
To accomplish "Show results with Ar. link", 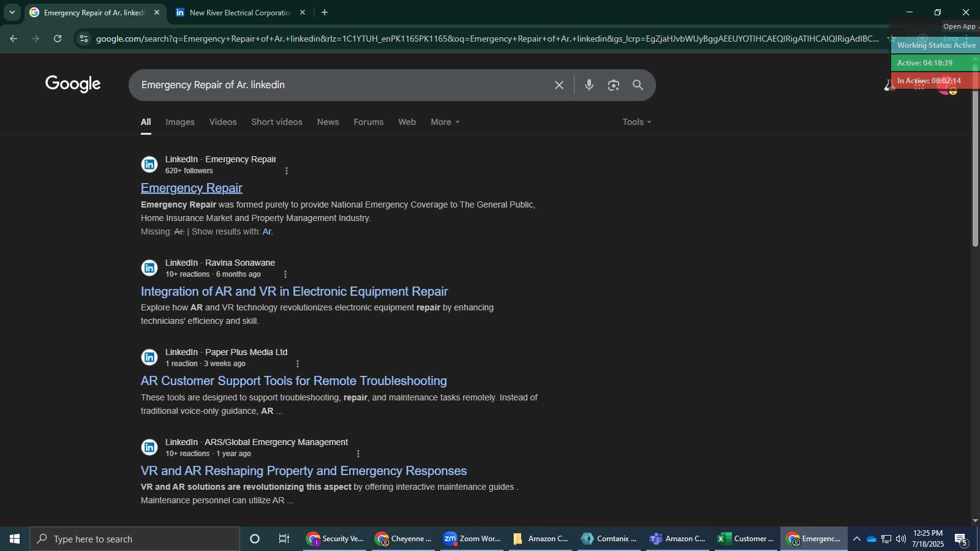I will click(268, 231).
